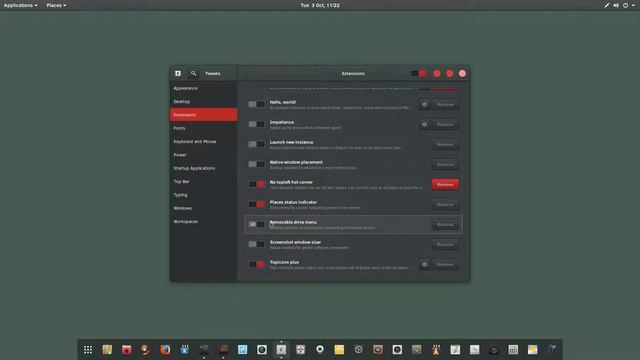Open the Places menu dropdown
The image size is (640, 360).
56,5
